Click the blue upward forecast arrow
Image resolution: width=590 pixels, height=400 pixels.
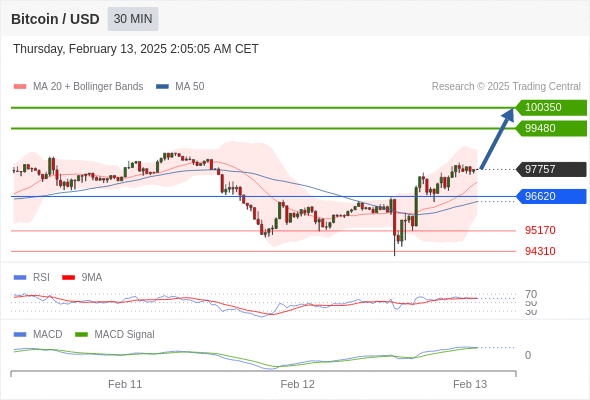point(497,138)
